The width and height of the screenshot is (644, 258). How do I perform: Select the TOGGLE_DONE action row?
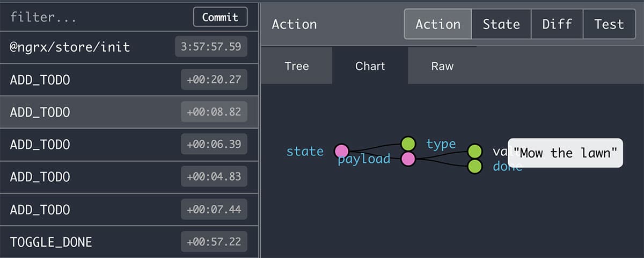point(129,242)
